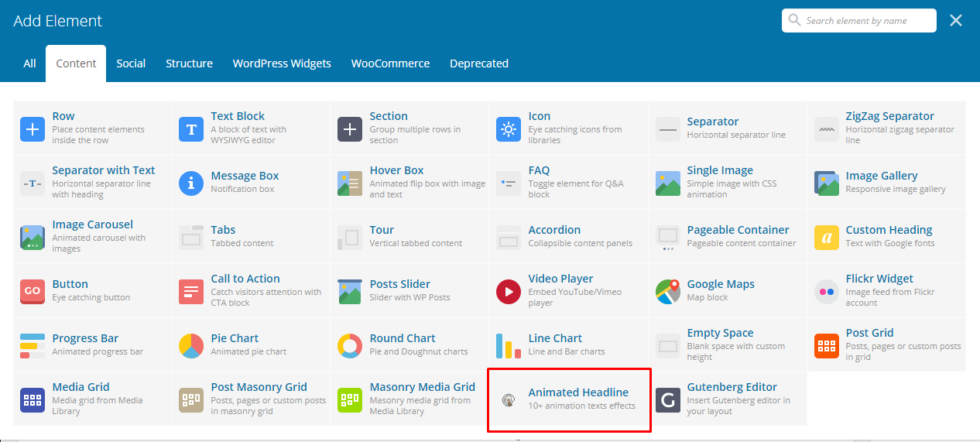Select the FAQ toggle icon
The image size is (980, 442).
point(509,183)
